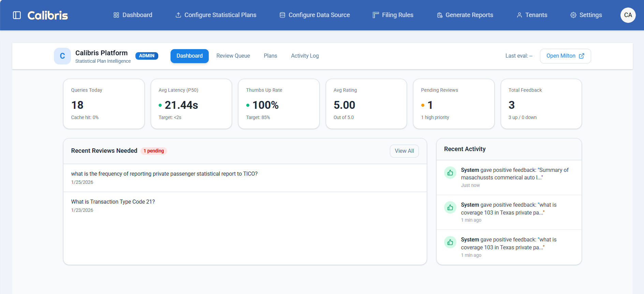Click the 1/25/2026 date text
This screenshot has width=644, height=294.
82,182
